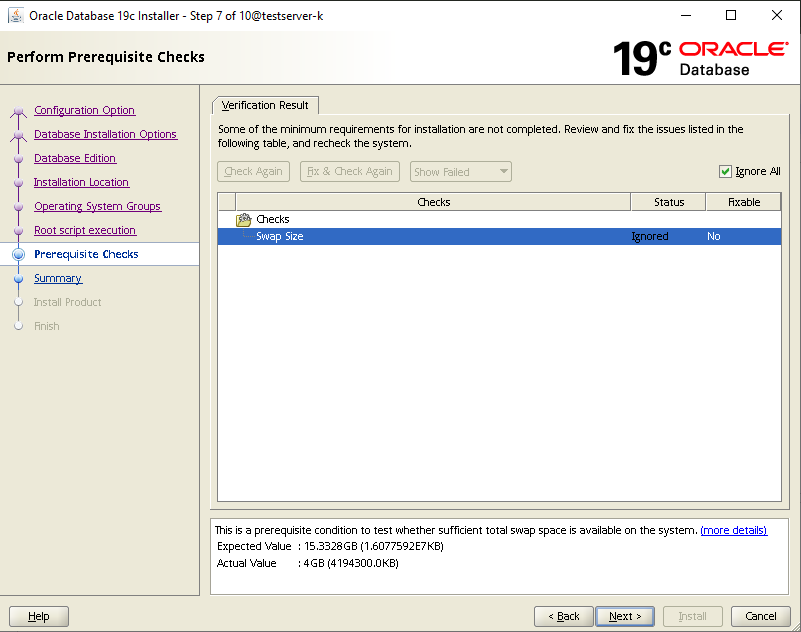Click the Fixable column header
This screenshot has height=632, width=801.
click(744, 202)
